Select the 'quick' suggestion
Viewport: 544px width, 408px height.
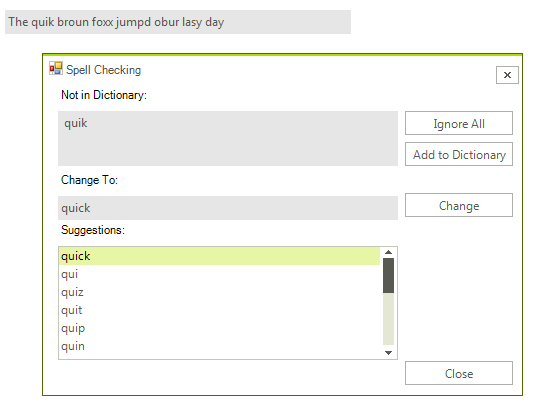219,256
